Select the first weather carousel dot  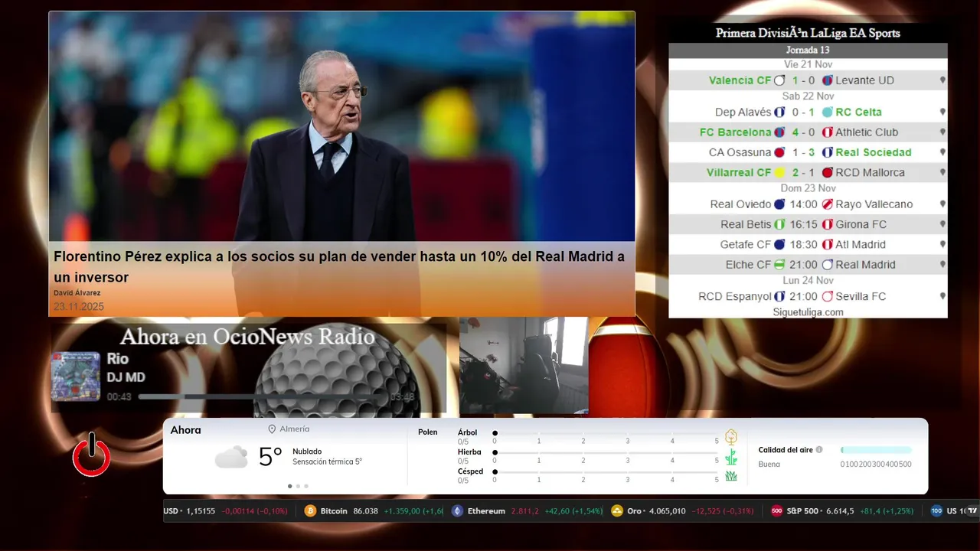click(x=289, y=486)
